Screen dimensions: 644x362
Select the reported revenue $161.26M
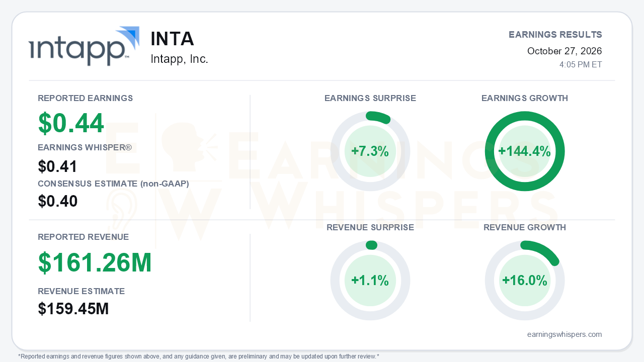pyautogui.click(x=95, y=262)
